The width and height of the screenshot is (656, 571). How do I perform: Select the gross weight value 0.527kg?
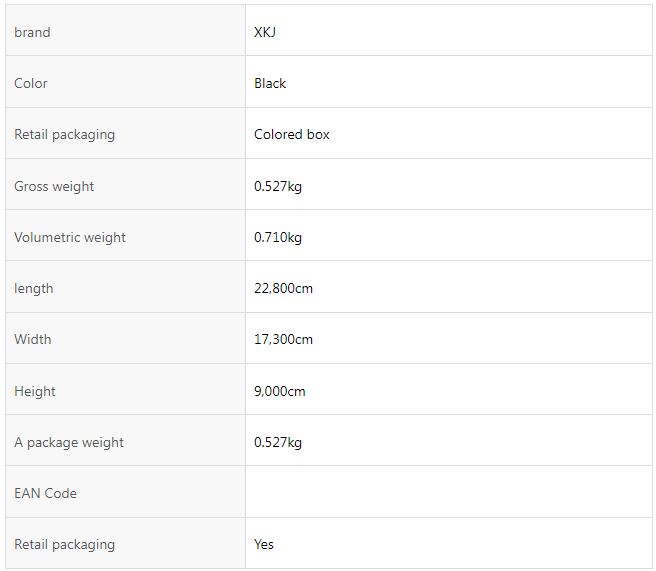[x=278, y=186]
